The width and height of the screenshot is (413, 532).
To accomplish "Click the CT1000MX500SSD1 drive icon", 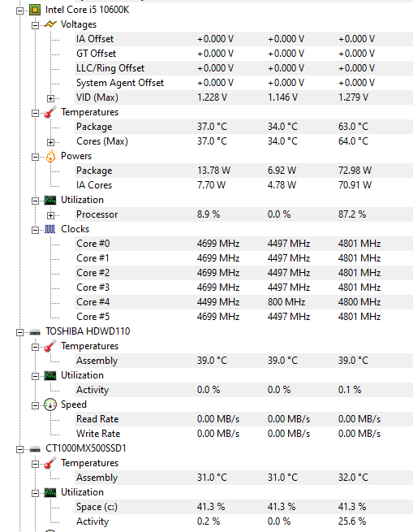I will click(35, 449).
